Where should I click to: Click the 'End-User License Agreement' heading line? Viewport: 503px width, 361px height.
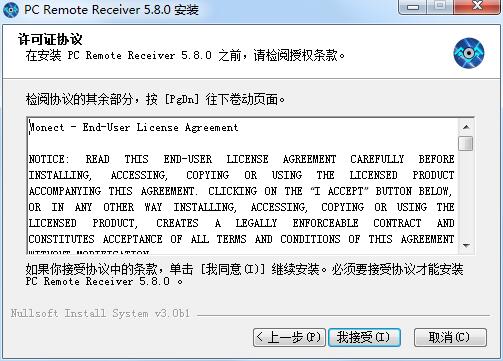(x=133, y=127)
